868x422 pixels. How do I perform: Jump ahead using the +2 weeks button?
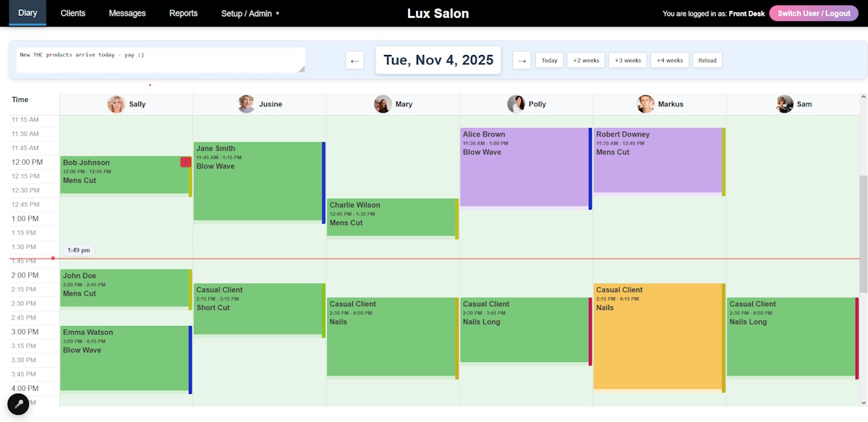point(586,61)
